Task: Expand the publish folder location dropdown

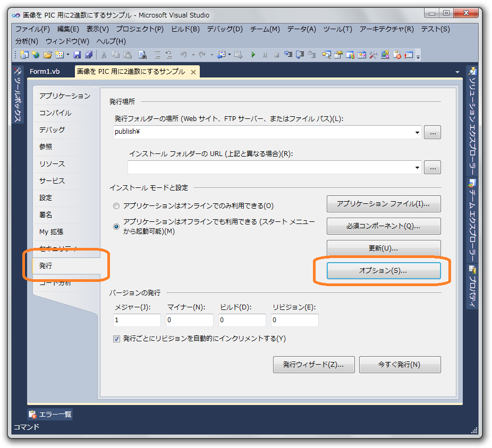Action: pyautogui.click(x=417, y=132)
